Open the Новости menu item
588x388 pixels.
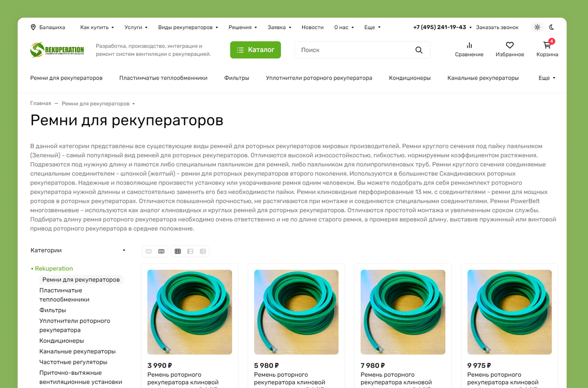pos(312,27)
